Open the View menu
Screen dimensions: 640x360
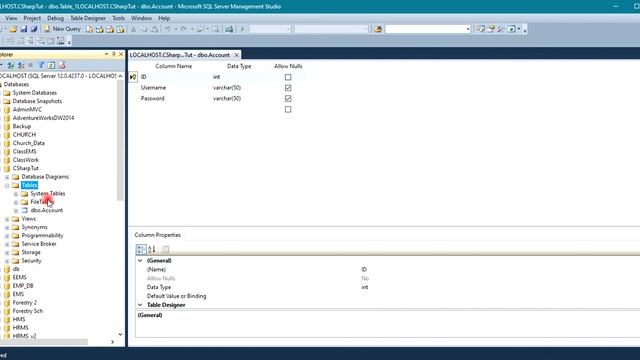pos(11,18)
